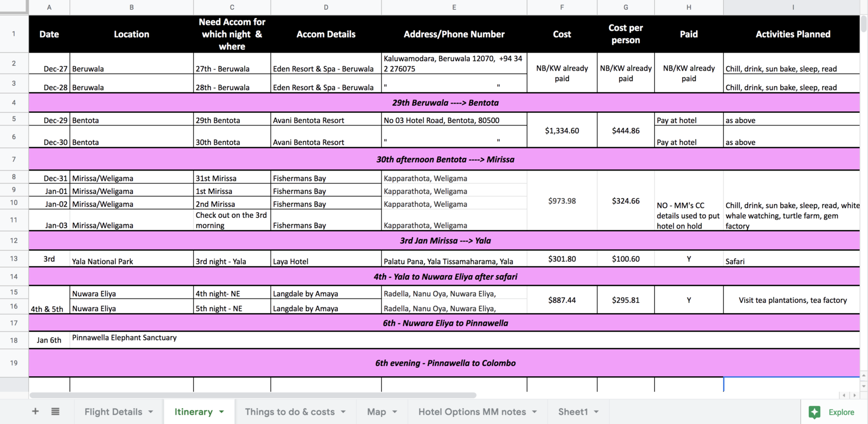This screenshot has width=868, height=424.
Task: Click 'Safari' activities cell
Action: pos(792,258)
